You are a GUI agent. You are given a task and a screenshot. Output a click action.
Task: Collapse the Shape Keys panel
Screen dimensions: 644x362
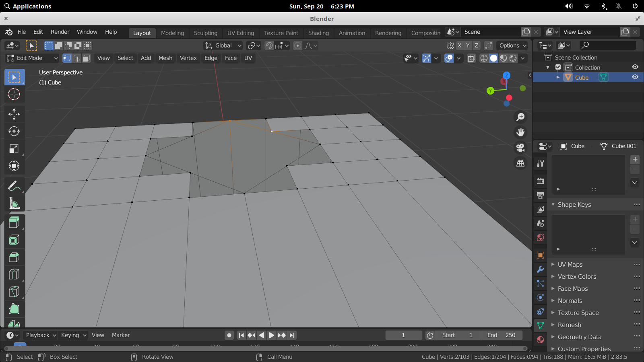pos(553,204)
